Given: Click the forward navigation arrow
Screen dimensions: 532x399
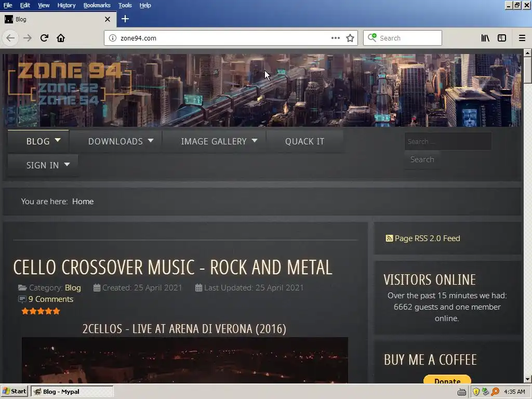Looking at the screenshot, I should pos(28,38).
